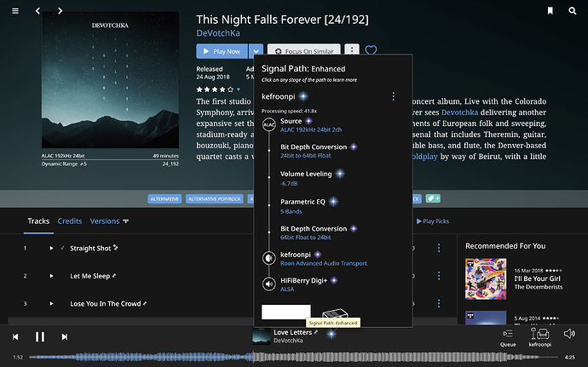This screenshot has width=588, height=367.
Task: Click Parametric EQ quality star icon
Action: coord(333,202)
